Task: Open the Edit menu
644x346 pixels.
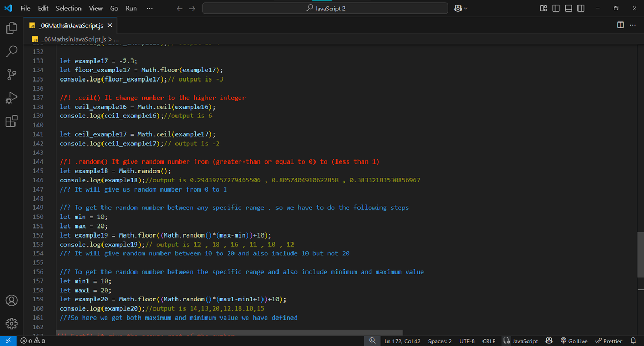Action: pyautogui.click(x=43, y=8)
